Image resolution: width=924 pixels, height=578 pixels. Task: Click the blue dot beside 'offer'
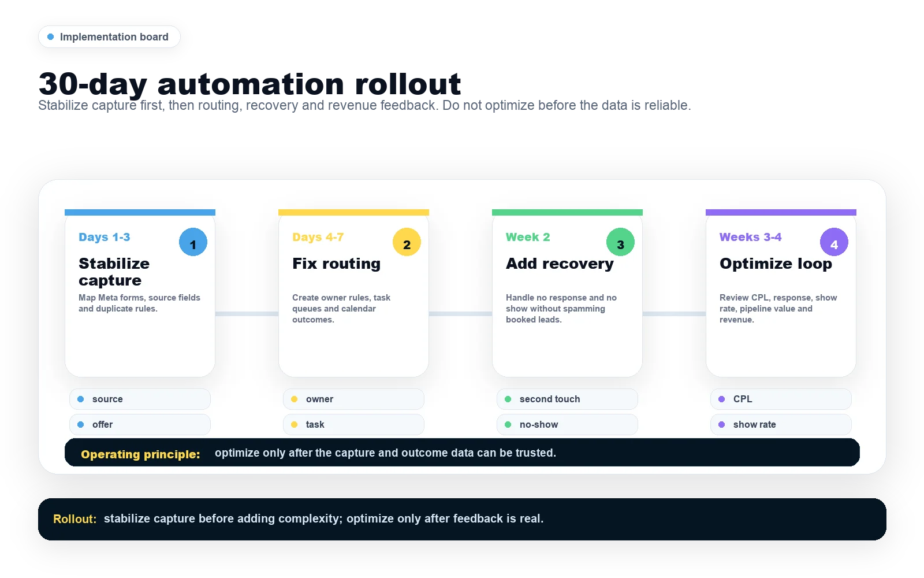81,425
